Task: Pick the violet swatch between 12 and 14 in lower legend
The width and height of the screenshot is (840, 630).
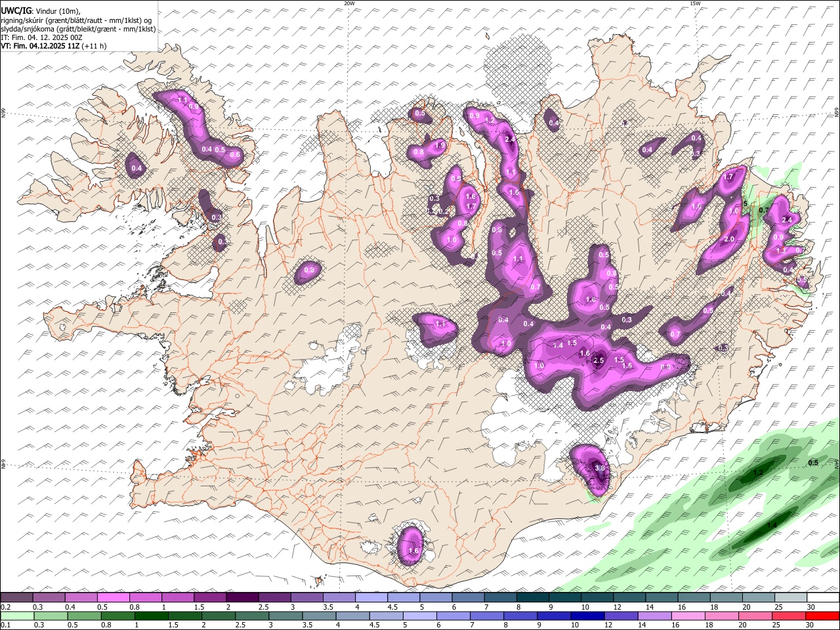Action: coord(621,616)
